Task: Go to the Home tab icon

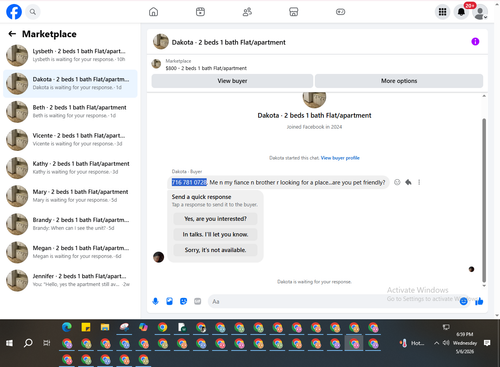Action: [153, 12]
